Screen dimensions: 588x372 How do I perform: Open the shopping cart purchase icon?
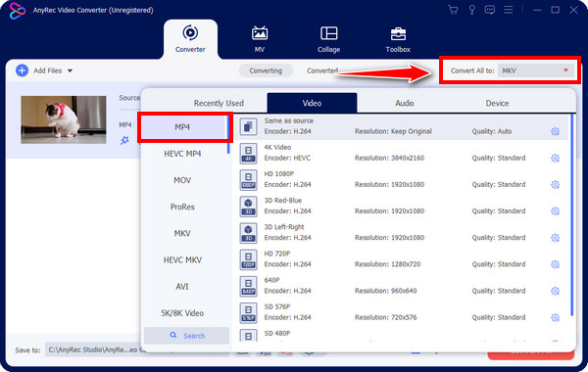pyautogui.click(x=453, y=10)
